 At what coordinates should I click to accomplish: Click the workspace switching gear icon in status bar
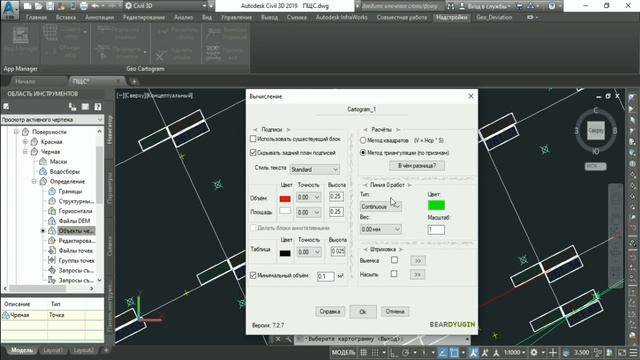(534, 352)
